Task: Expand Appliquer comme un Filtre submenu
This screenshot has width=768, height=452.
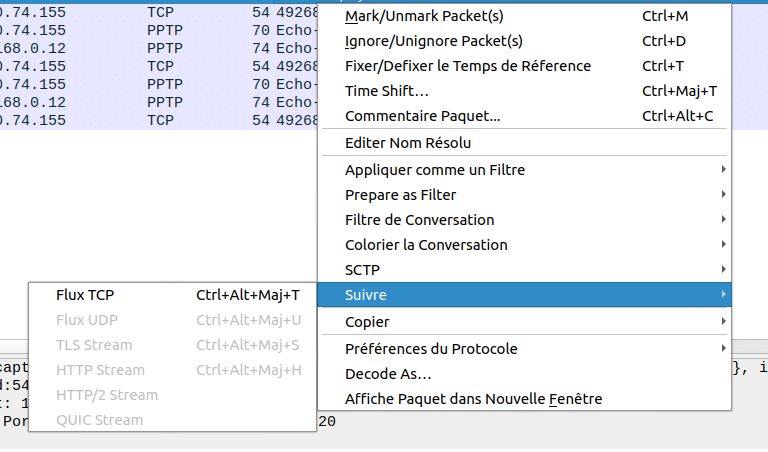Action: [x=434, y=170]
